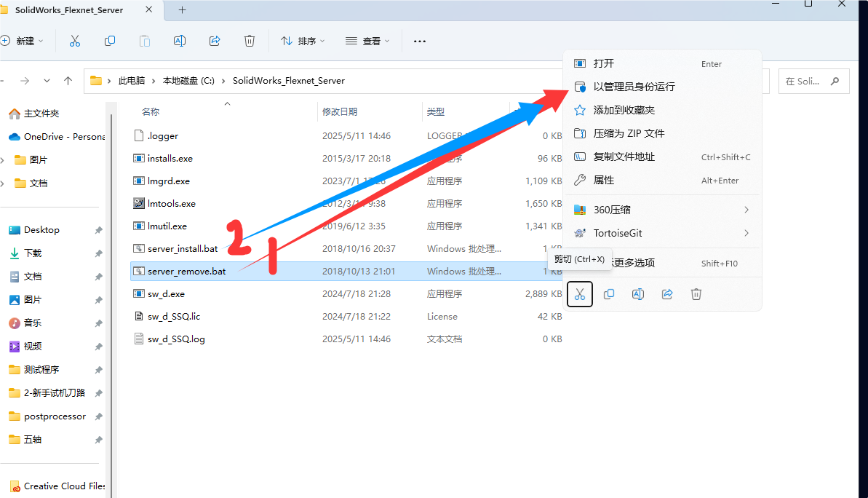
Task: Open the new tab plus button
Action: [182, 10]
